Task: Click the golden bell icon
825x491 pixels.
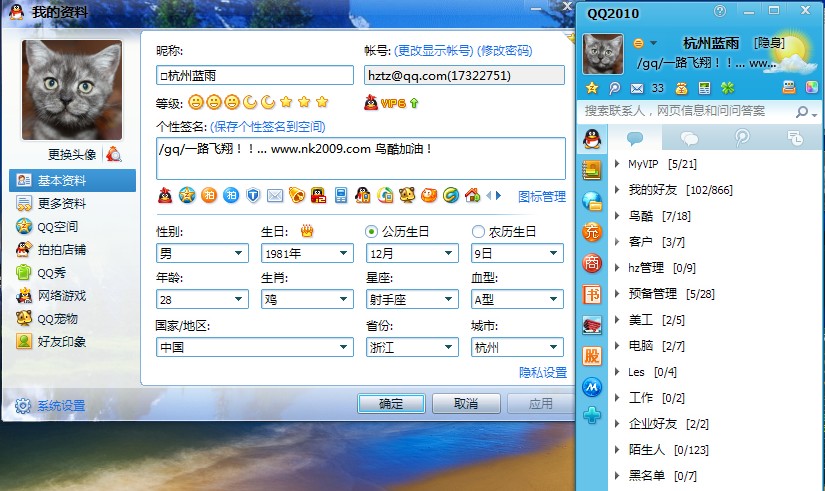Action: [x=297, y=195]
